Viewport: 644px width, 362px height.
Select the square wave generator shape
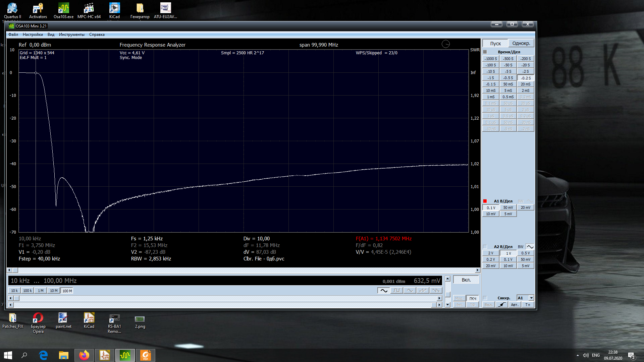pyautogui.click(x=397, y=291)
